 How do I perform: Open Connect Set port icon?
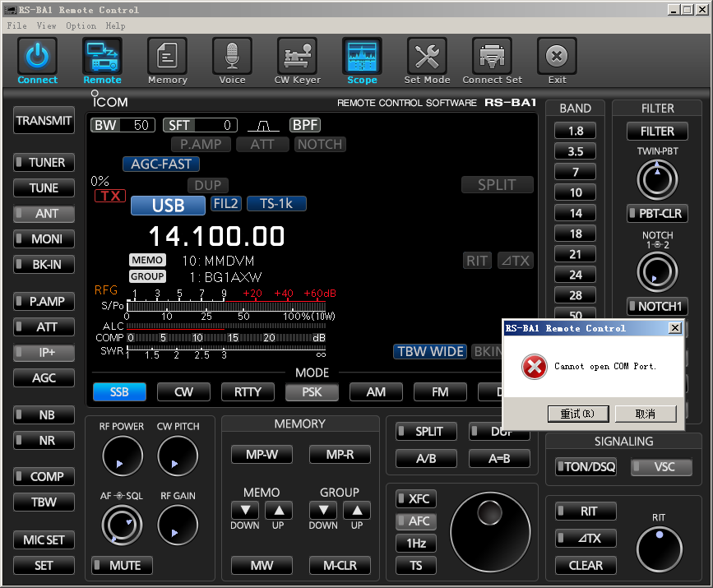click(x=492, y=56)
